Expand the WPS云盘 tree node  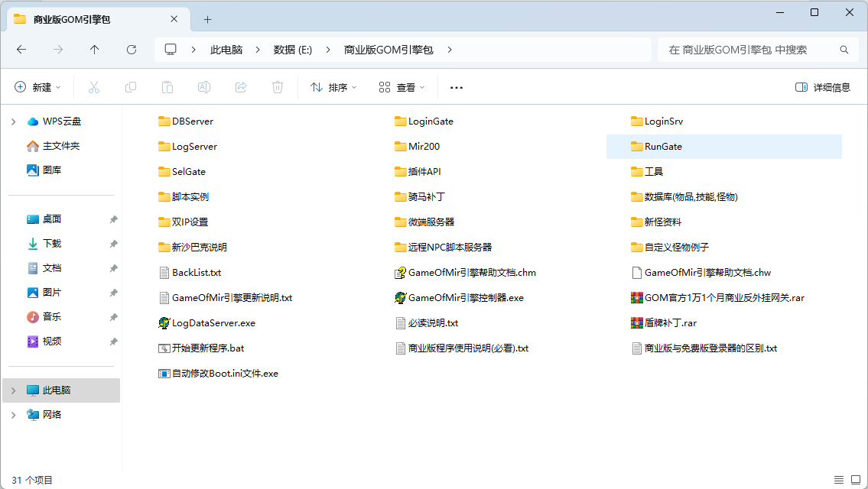[x=13, y=121]
